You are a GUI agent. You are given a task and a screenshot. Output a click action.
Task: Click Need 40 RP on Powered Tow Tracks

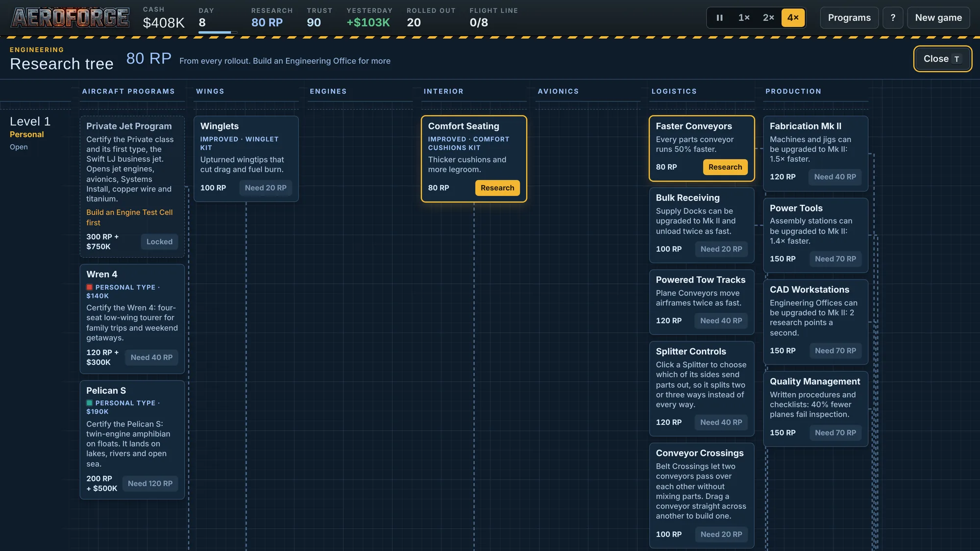coord(721,321)
